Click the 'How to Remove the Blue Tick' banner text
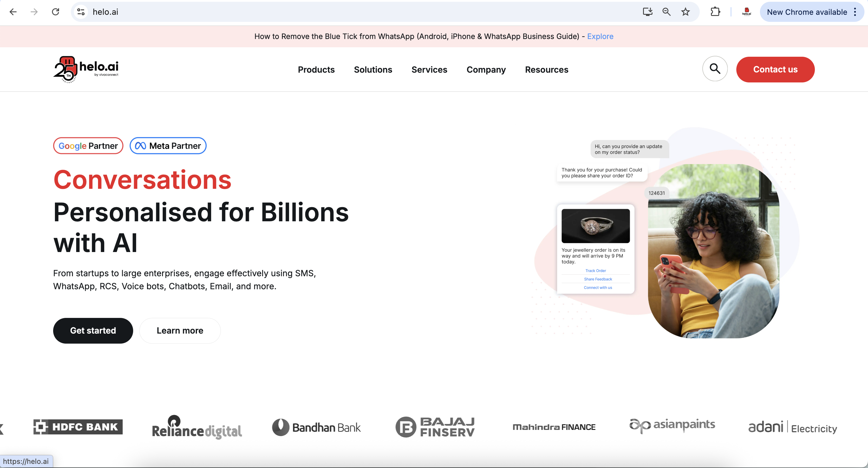Viewport: 868px width, 468px height. [417, 36]
